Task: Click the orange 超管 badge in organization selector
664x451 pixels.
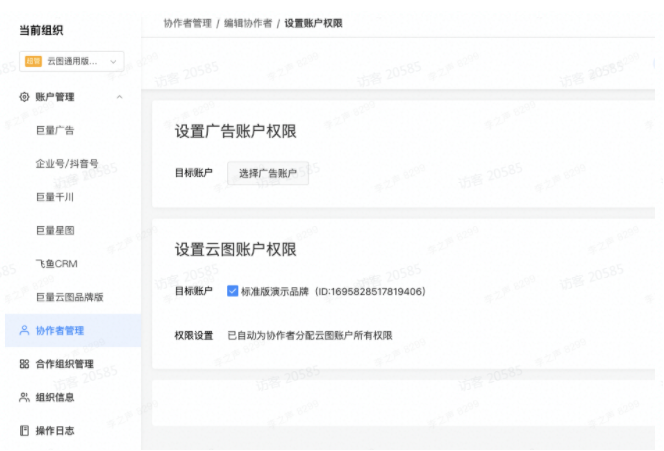Action: (33, 61)
